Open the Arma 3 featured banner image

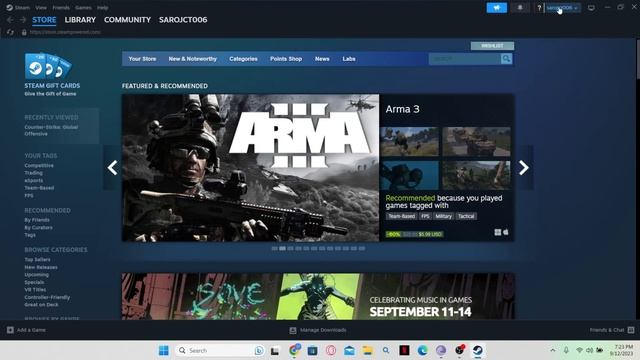pos(250,168)
